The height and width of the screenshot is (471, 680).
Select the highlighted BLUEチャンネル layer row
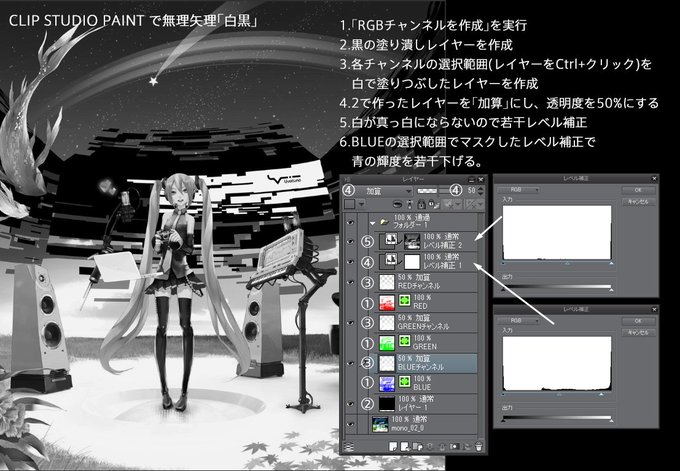point(425,363)
